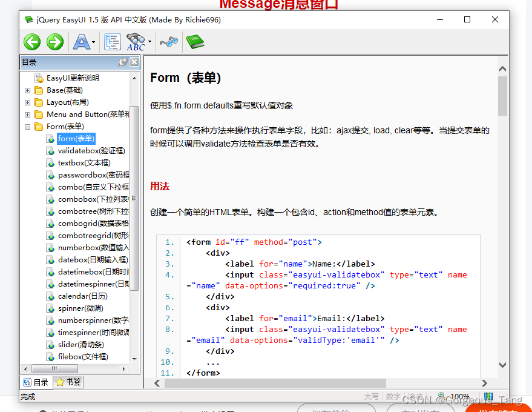
Task: Open the font size tool
Action: pos(80,42)
